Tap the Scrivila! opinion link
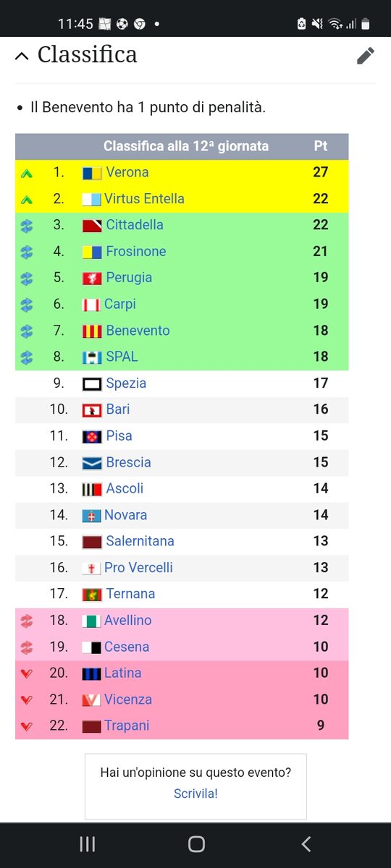Screen dimensions: 391x868 (x=195, y=793)
